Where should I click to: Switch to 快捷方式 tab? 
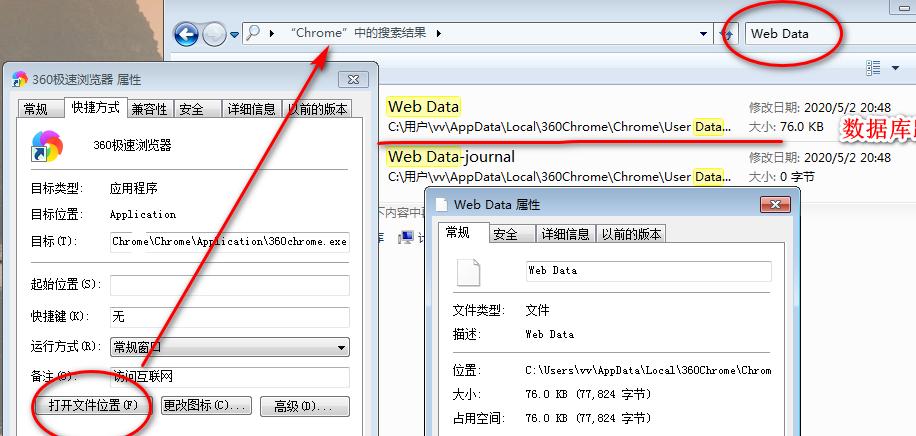click(x=96, y=107)
